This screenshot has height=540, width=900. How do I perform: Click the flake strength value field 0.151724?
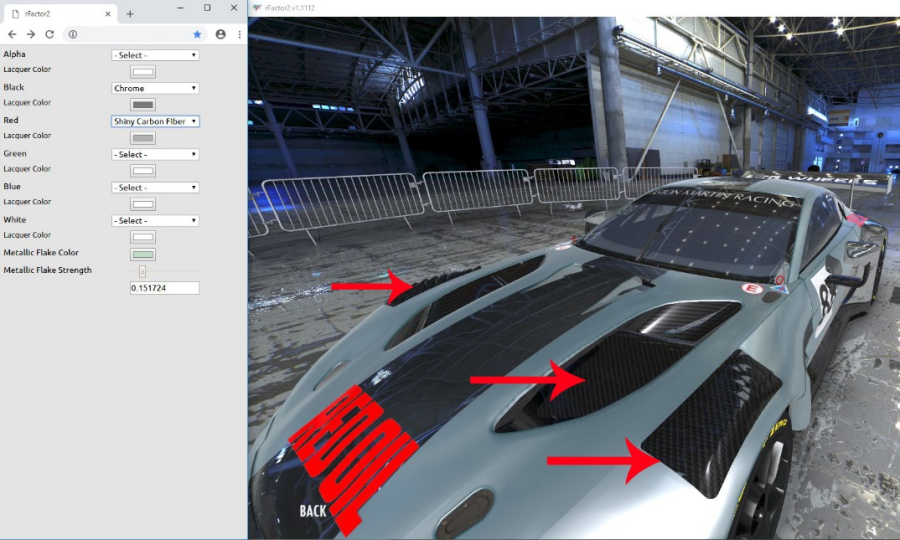[x=165, y=288]
